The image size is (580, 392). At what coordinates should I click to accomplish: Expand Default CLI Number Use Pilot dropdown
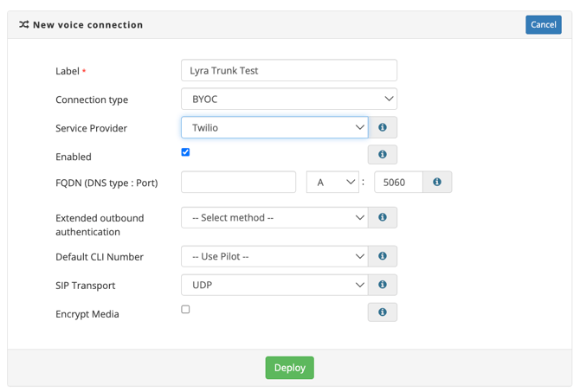point(274,256)
